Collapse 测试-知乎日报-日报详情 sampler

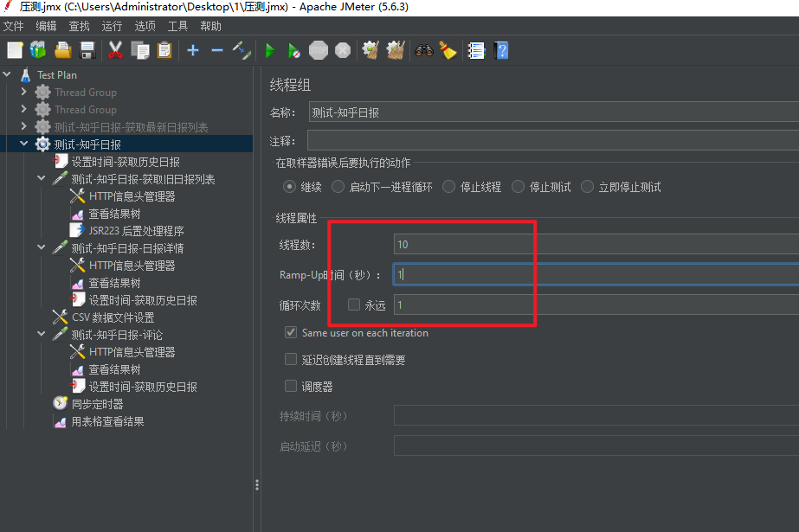(42, 247)
